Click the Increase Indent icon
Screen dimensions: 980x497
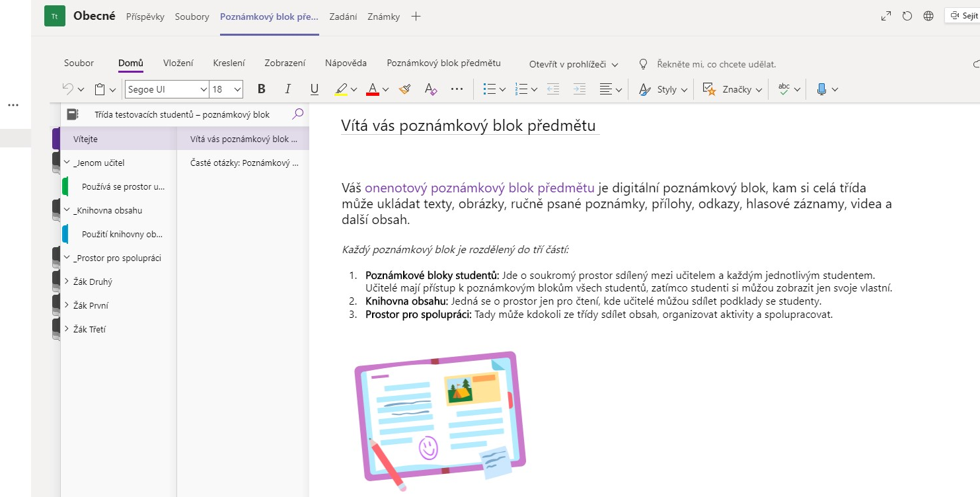[579, 89]
